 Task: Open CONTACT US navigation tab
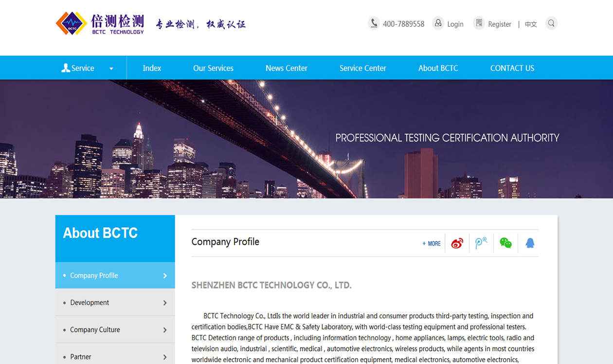512,68
